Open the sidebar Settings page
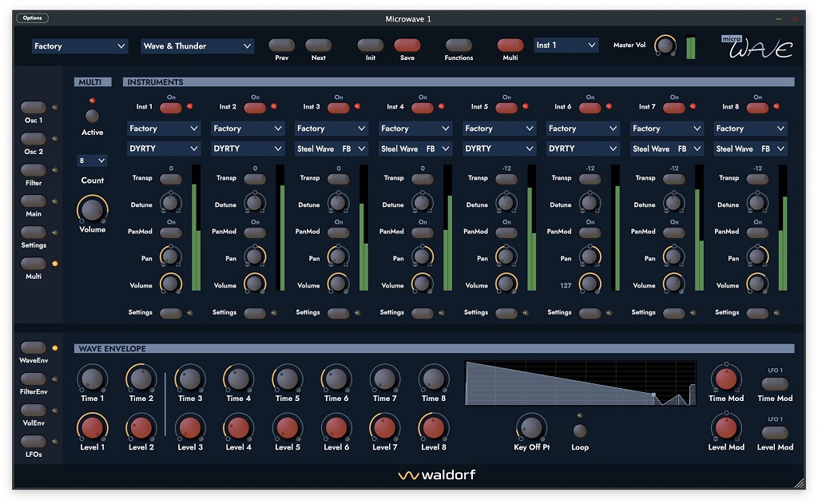The image size is (818, 504). coord(34,232)
